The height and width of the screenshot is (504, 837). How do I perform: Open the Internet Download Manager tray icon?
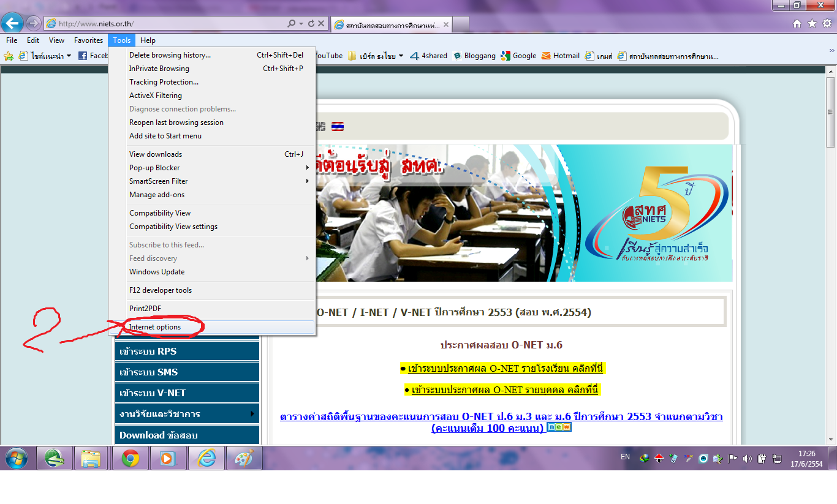pyautogui.click(x=645, y=458)
